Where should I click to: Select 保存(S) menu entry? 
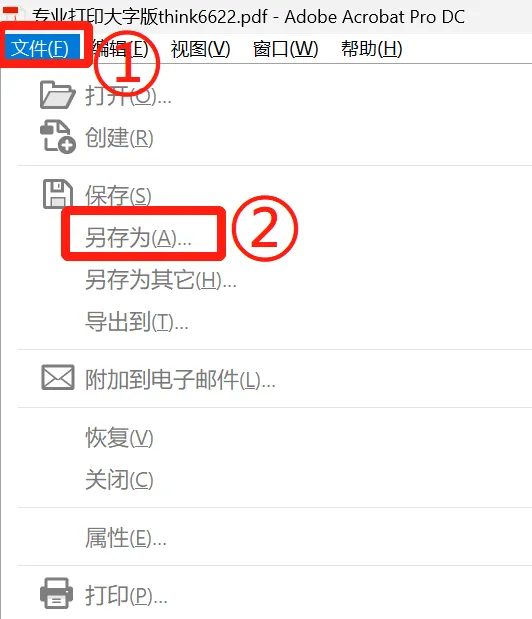118,195
